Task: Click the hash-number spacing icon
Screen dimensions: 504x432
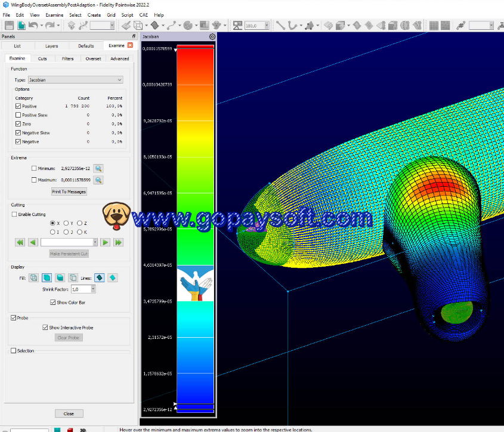Action: [460, 25]
